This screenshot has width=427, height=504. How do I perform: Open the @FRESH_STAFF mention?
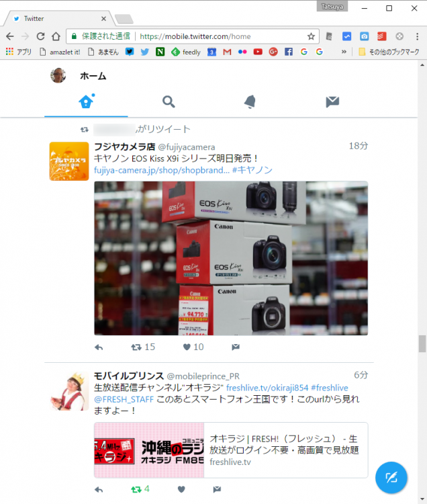click(x=124, y=400)
